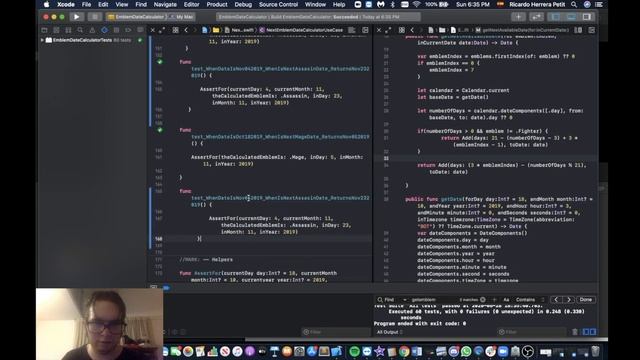This screenshot has width=640, height=360.
Task: Toggle the Navigator panel visibility
Action: click(x=556, y=17)
